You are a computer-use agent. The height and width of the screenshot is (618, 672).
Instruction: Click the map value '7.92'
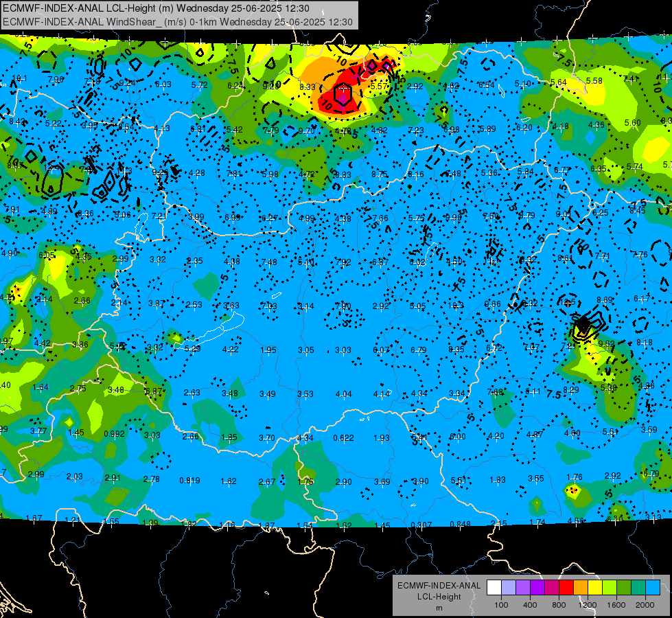pyautogui.click(x=343, y=262)
